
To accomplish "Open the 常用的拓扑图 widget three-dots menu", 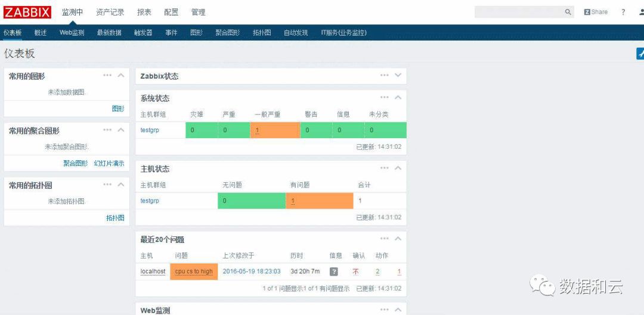I will click(x=107, y=184).
